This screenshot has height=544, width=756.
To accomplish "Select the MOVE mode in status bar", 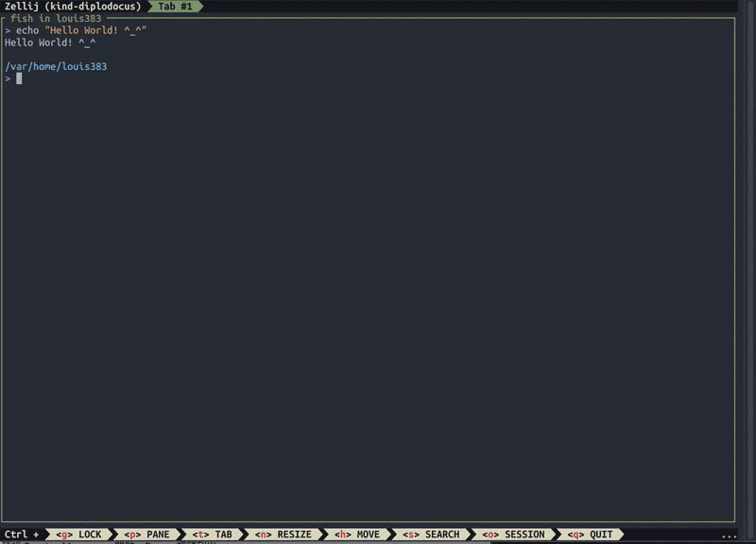I will [357, 535].
